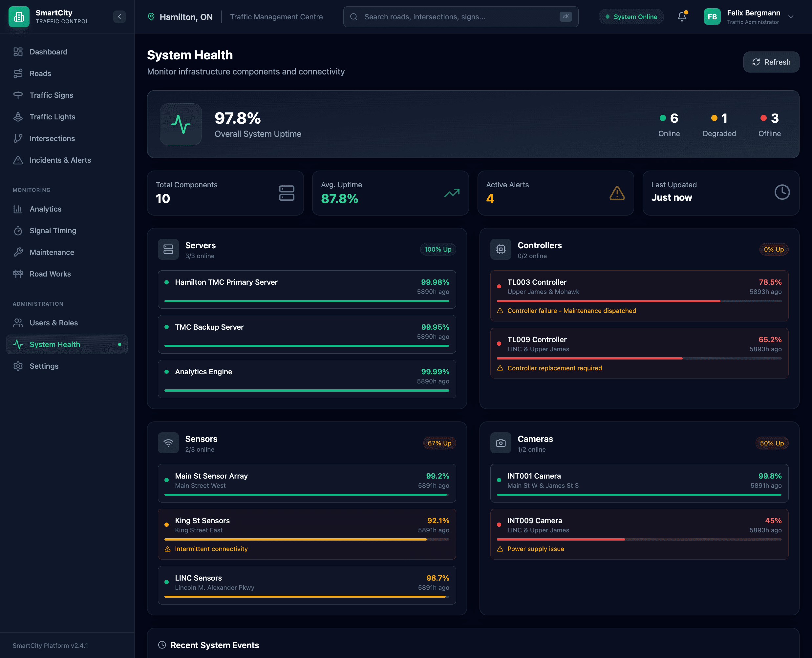The height and width of the screenshot is (658, 812).
Task: Click the Road Works sidebar icon
Action: coord(18,274)
